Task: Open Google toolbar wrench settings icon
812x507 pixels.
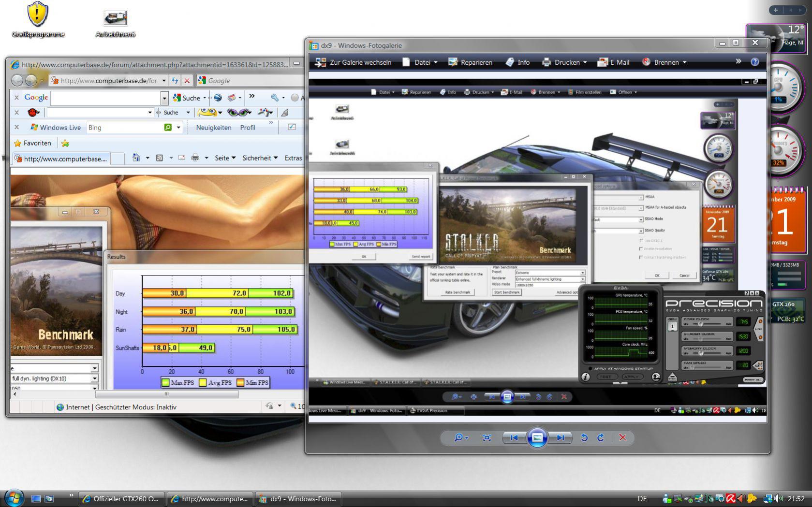Action: tap(275, 98)
